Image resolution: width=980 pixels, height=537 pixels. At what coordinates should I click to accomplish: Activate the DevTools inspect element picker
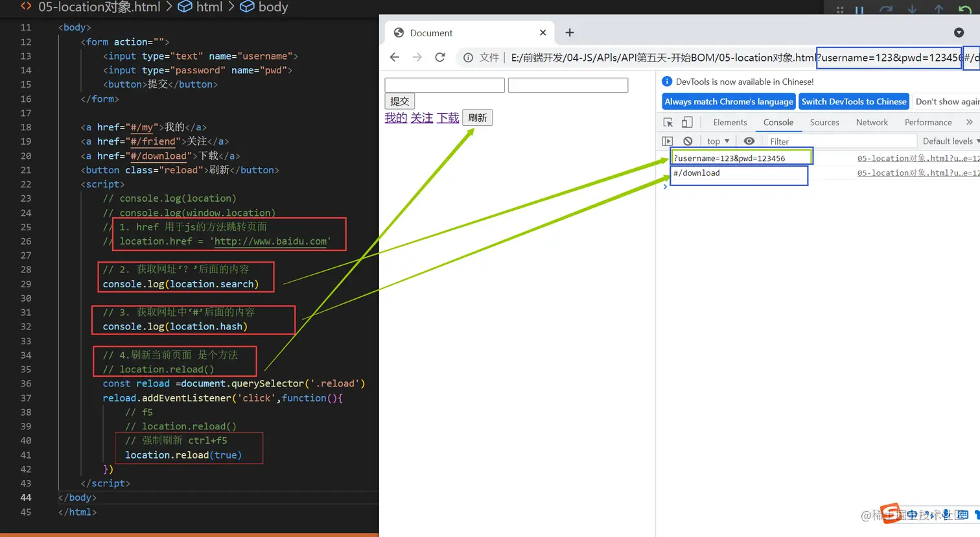(x=668, y=122)
